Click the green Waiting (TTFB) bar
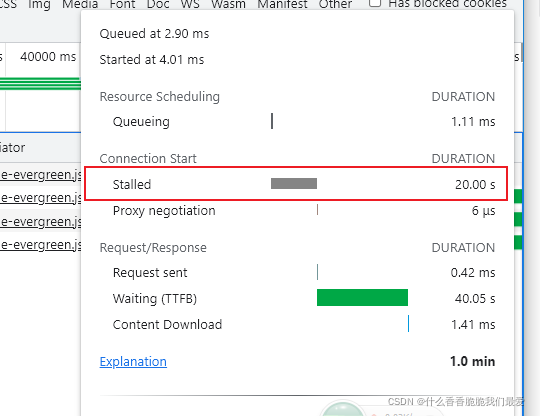540x416 pixels. 362,298
